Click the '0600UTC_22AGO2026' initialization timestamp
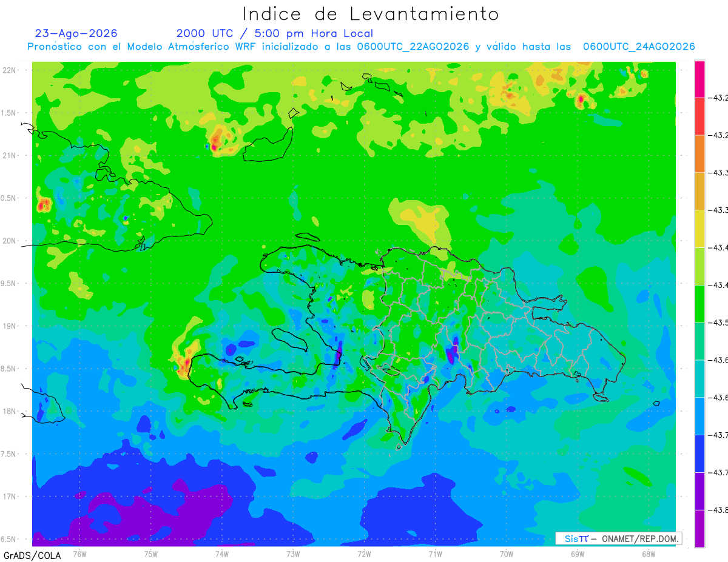The width and height of the screenshot is (728, 562). click(x=413, y=47)
